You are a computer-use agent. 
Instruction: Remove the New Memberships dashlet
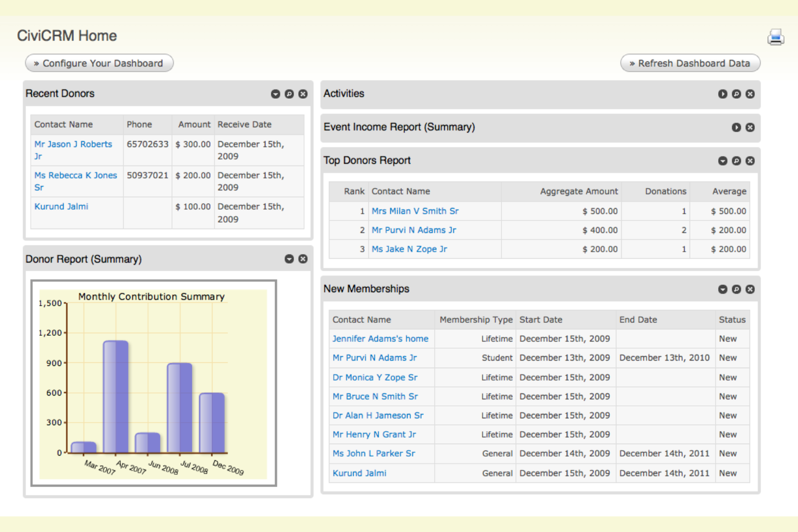(x=750, y=289)
